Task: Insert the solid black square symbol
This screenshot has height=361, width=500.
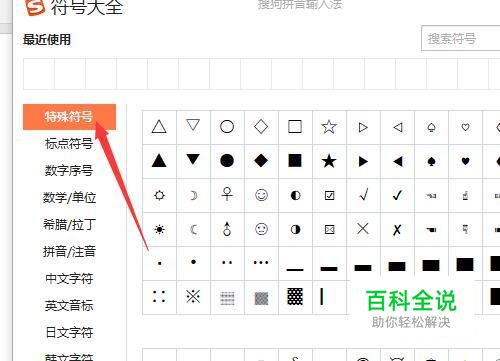Action: (x=295, y=161)
